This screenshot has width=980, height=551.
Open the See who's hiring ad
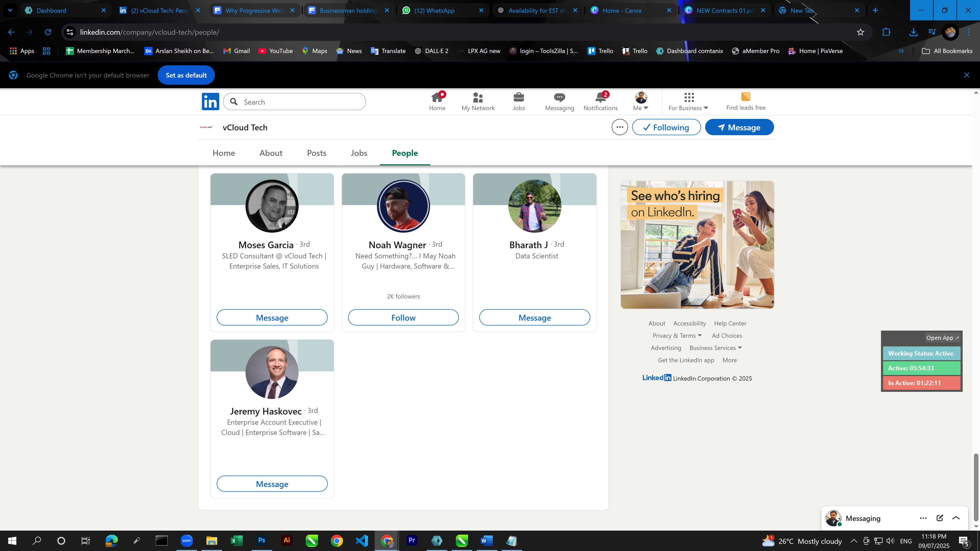tap(697, 245)
